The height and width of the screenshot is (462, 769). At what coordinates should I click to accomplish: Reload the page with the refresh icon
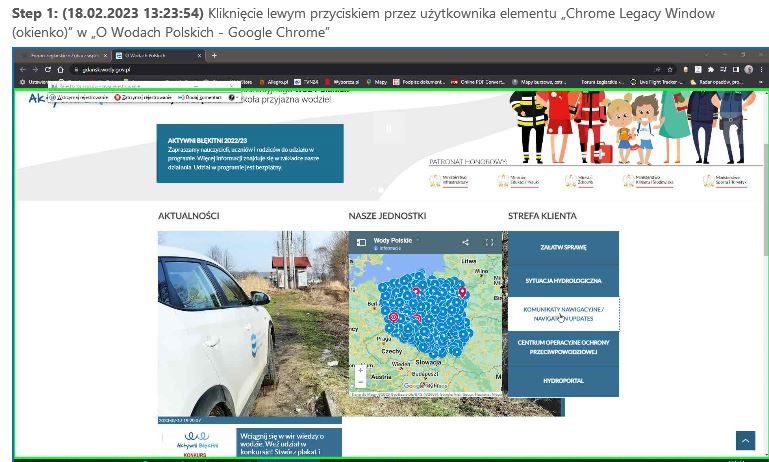pyautogui.click(x=47, y=69)
